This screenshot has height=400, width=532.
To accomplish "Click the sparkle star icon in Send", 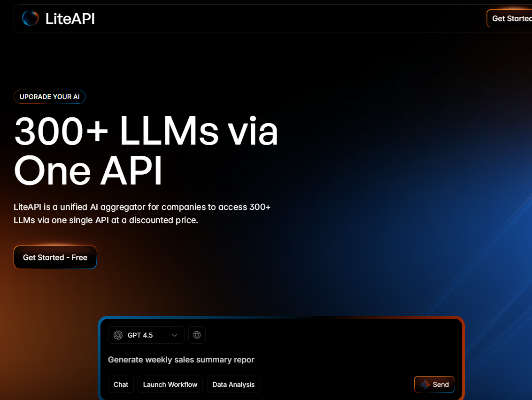I will coord(425,385).
